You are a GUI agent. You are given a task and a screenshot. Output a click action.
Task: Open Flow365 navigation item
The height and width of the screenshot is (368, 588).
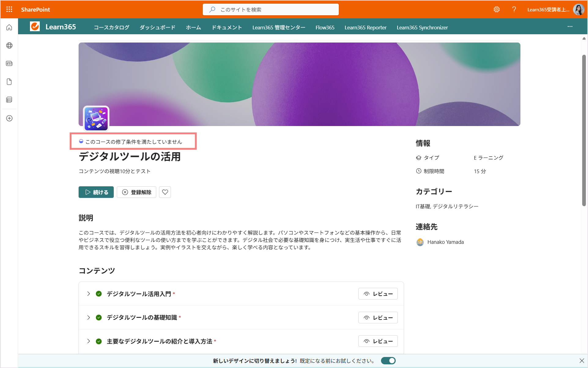click(325, 28)
